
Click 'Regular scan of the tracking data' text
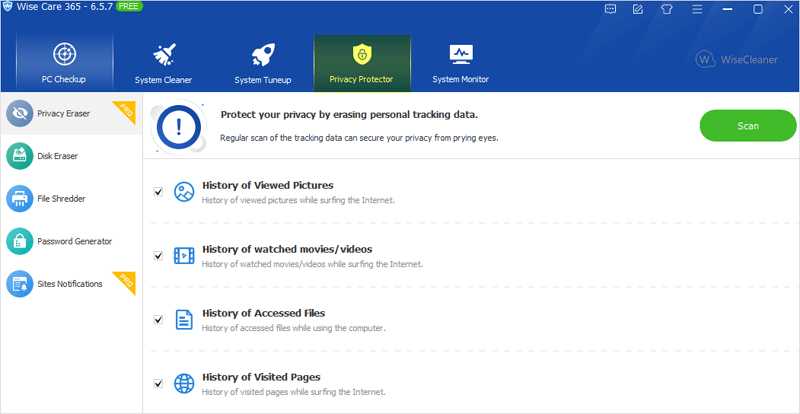[x=359, y=138]
